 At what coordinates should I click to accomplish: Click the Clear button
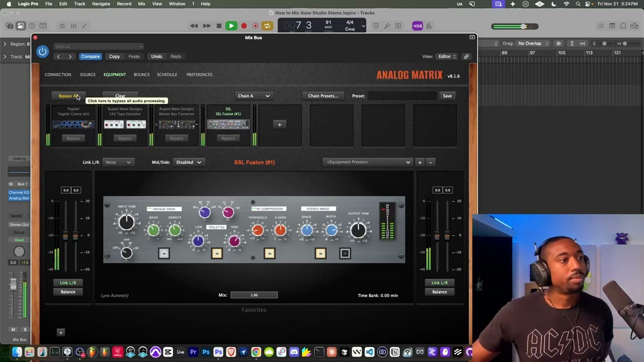120,96
